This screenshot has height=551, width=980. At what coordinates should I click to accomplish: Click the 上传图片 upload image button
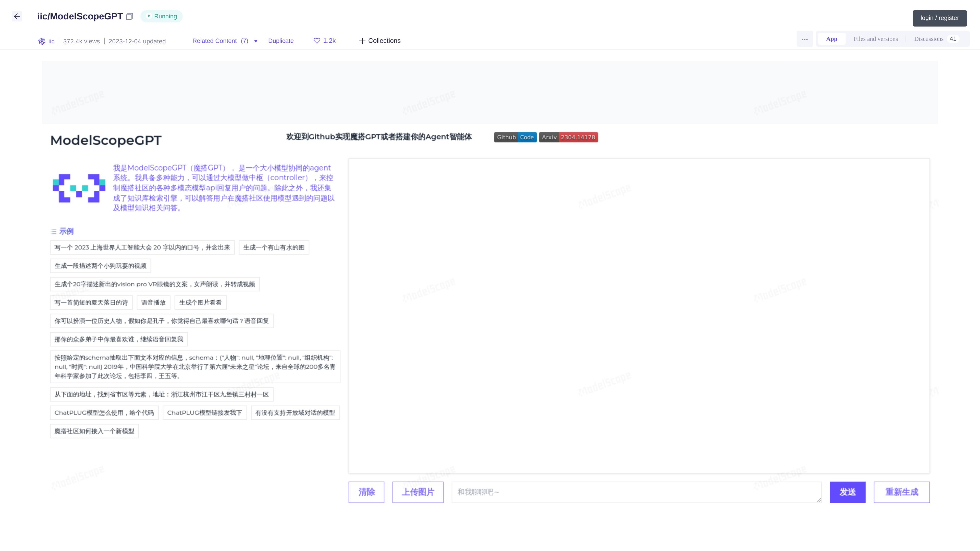(x=418, y=492)
